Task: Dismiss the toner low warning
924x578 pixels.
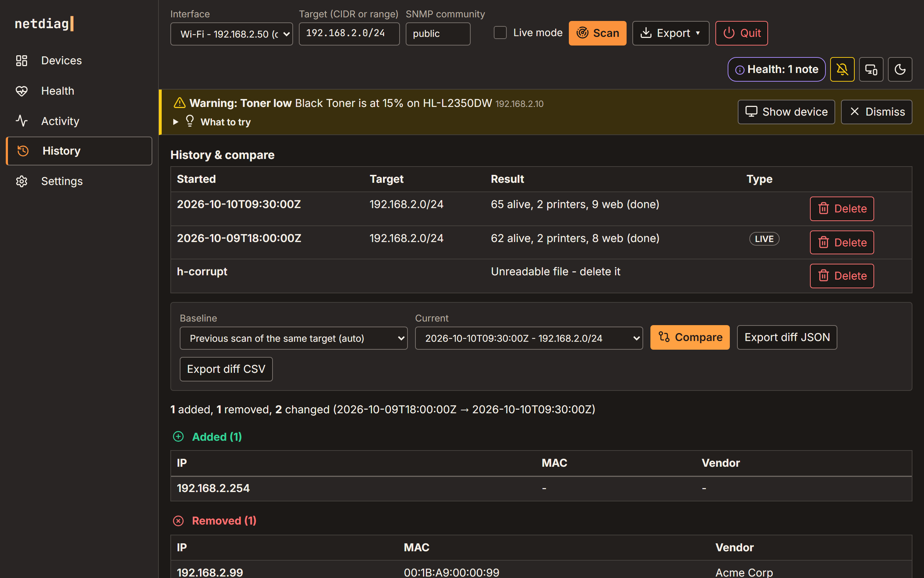Action: coord(876,112)
